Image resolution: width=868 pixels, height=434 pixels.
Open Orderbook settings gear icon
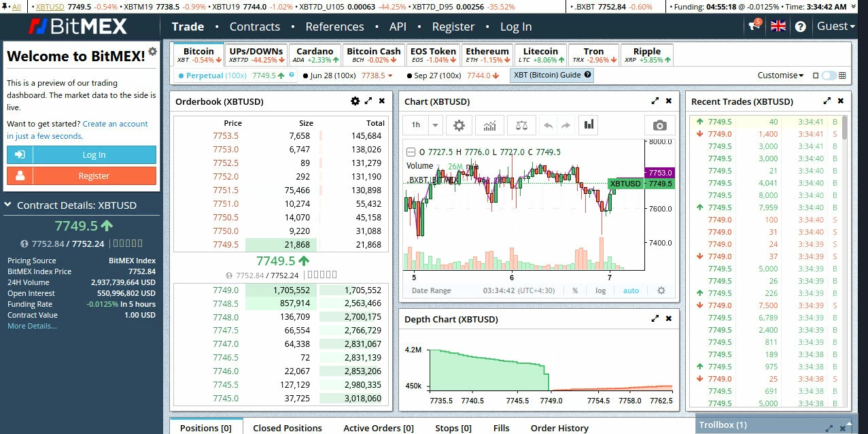pos(355,101)
